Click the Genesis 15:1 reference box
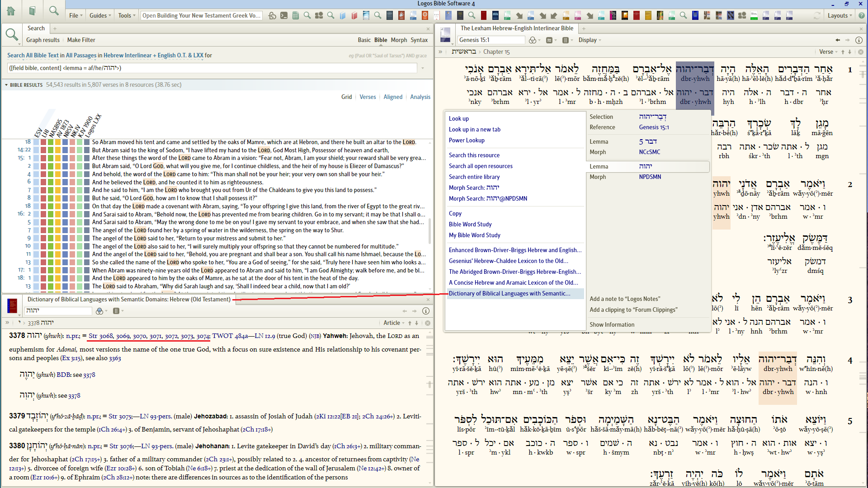This screenshot has width=868, height=488. 491,40
